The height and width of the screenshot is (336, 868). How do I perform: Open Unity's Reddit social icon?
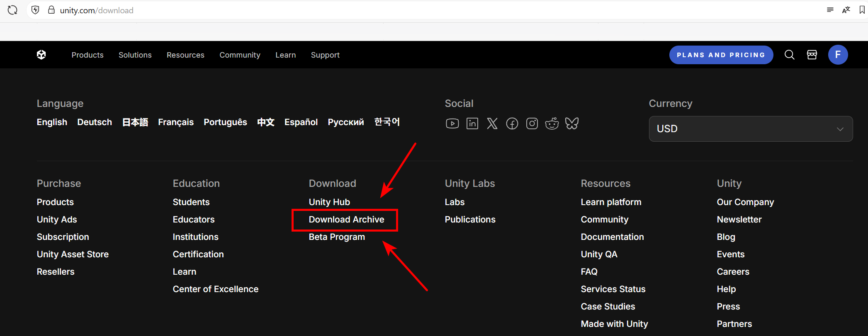click(552, 123)
